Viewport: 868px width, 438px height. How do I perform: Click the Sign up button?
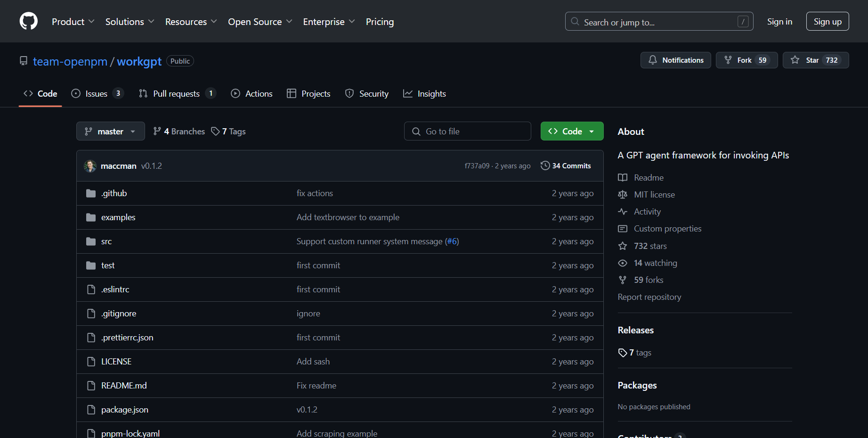click(827, 21)
